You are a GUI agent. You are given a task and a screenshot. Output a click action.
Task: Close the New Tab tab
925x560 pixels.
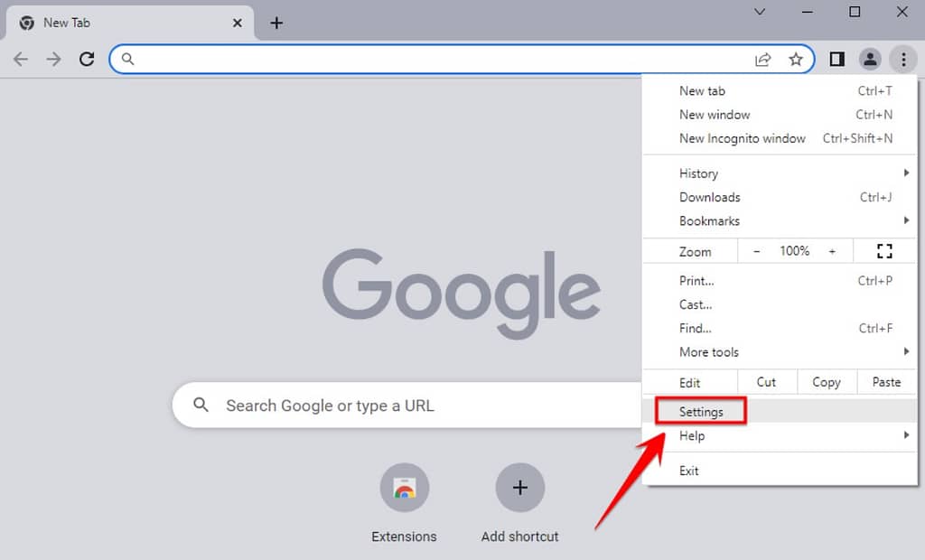click(x=238, y=23)
